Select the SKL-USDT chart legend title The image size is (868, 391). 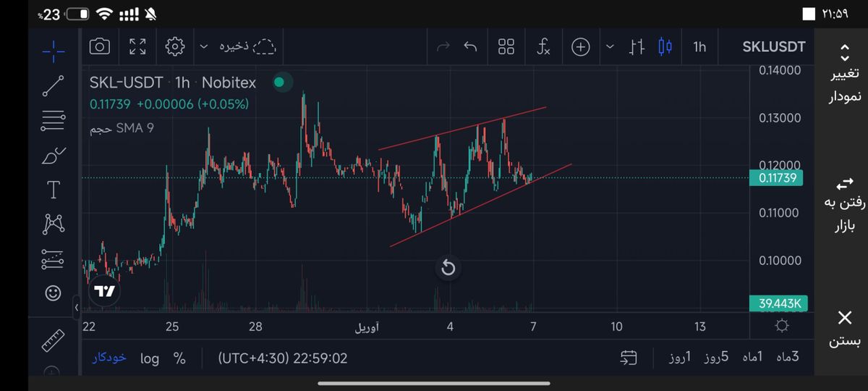173,83
